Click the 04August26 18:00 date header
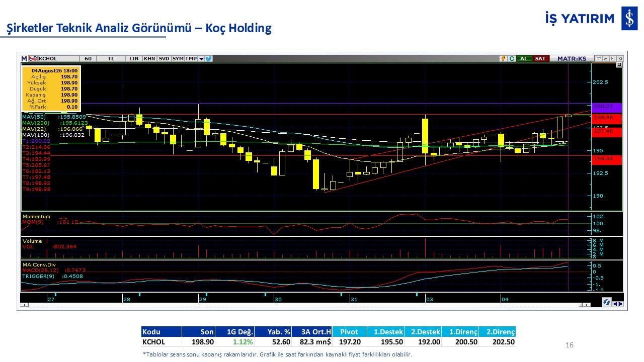 (54, 70)
